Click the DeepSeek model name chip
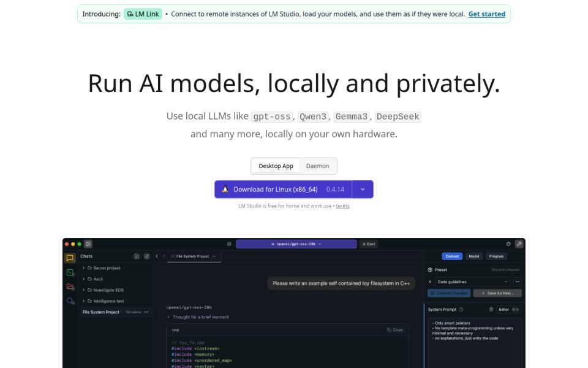The width and height of the screenshot is (588, 368). tap(398, 117)
